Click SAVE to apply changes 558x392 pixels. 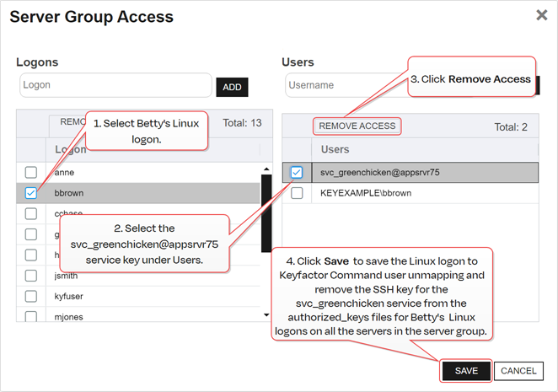466,371
